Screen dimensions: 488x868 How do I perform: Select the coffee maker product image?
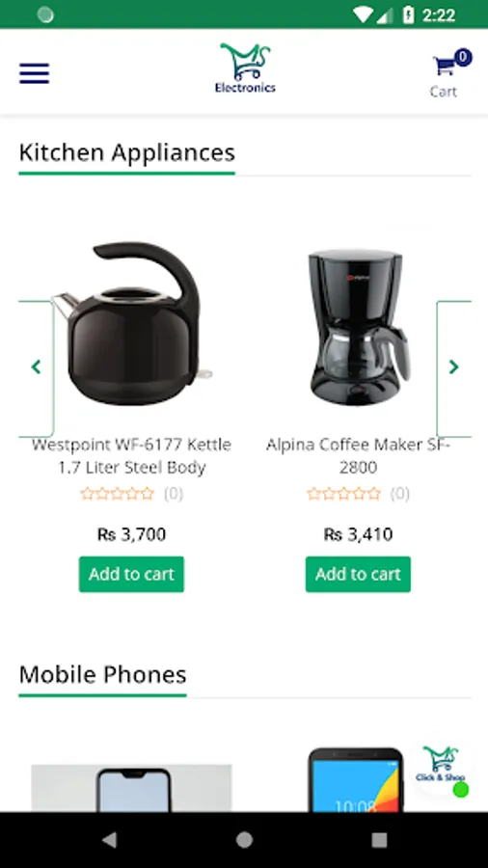[359, 327]
